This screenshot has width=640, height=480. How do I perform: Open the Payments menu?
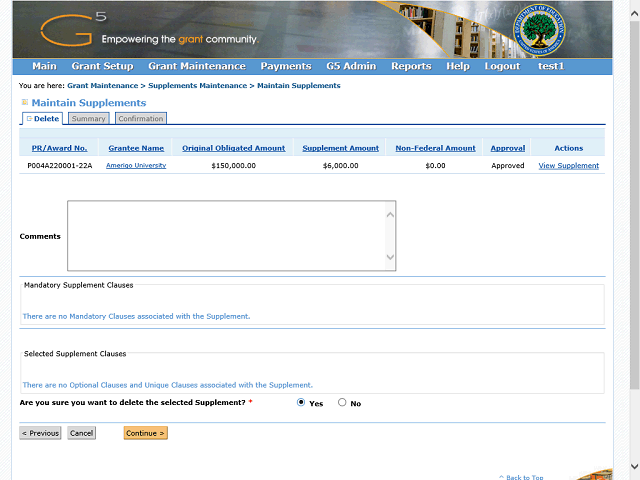coord(286,66)
